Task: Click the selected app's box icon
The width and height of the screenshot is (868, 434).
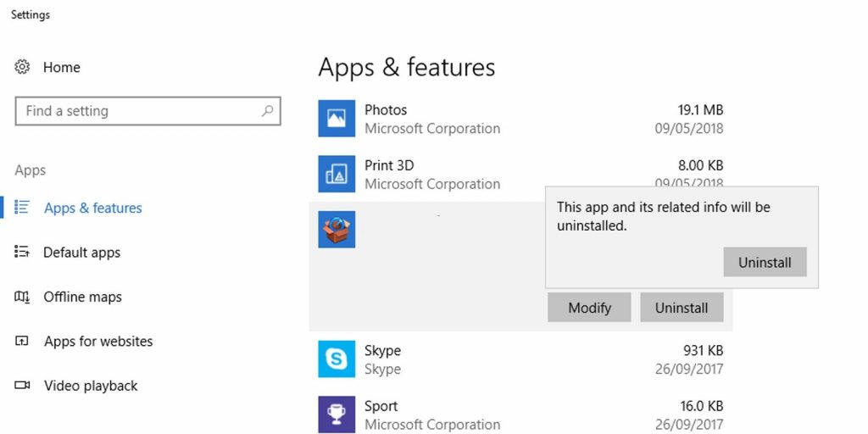Action: coord(337,230)
